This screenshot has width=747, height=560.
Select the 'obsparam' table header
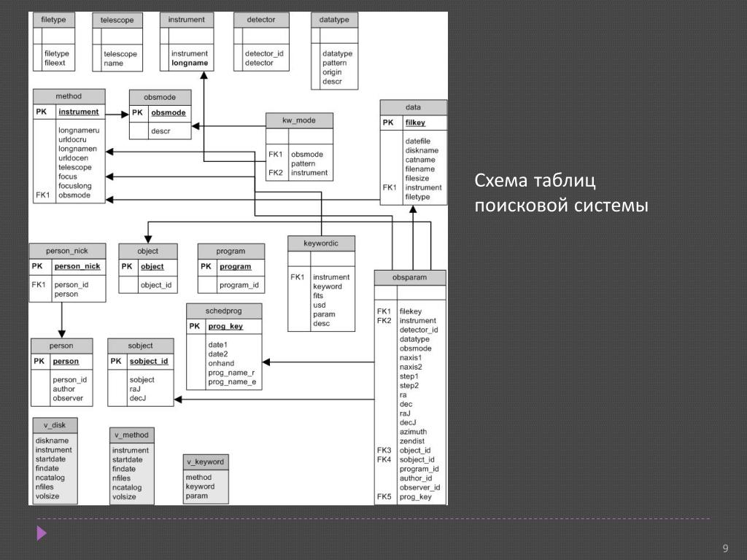click(410, 277)
